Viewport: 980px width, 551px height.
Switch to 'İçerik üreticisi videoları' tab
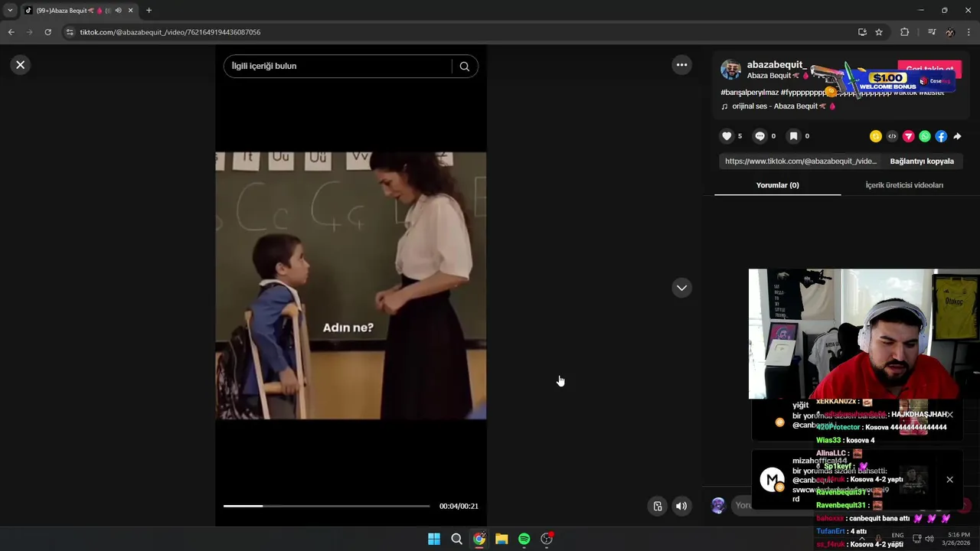[x=904, y=185]
